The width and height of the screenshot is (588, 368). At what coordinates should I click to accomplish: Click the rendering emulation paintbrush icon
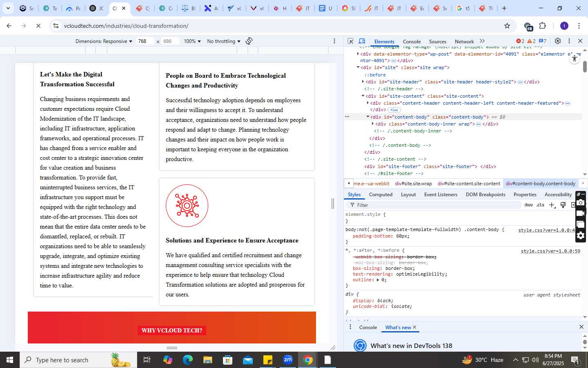click(x=563, y=205)
